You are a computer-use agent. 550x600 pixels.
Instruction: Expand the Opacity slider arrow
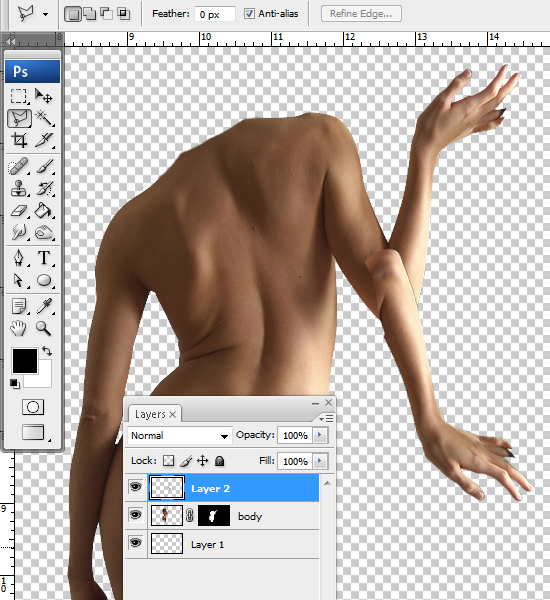click(320, 435)
